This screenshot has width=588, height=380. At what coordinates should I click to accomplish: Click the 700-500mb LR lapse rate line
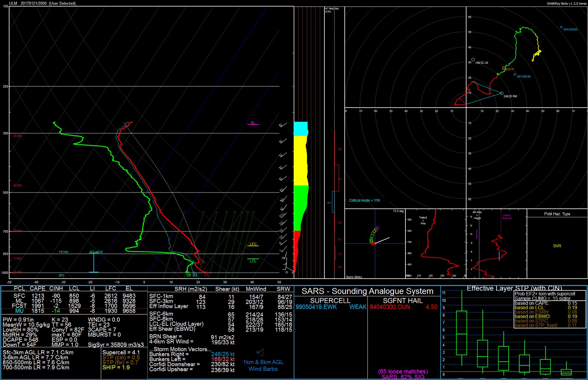click(36, 368)
